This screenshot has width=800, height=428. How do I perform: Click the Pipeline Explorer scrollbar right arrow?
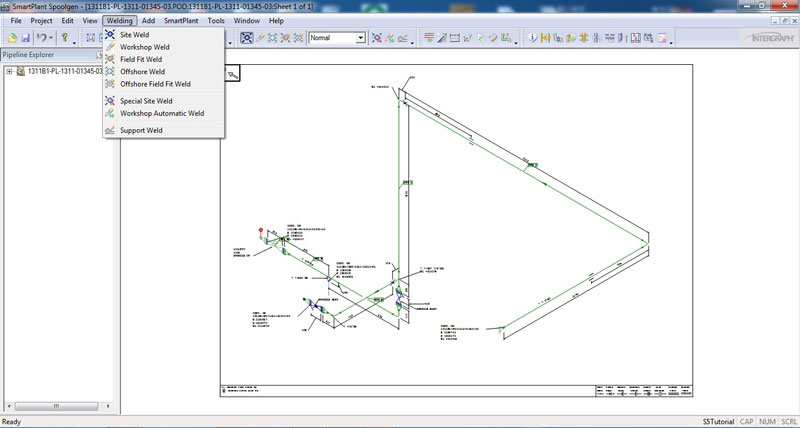108,407
